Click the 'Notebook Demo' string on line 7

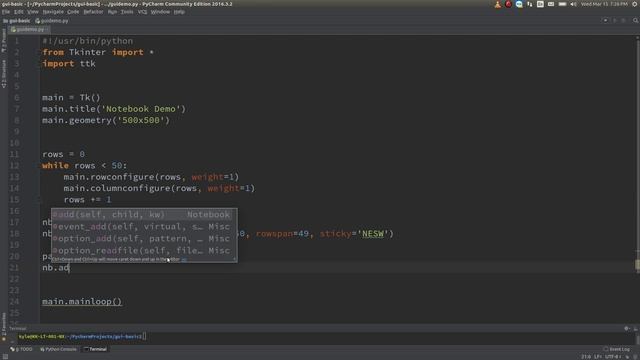pyautogui.click(x=141, y=109)
